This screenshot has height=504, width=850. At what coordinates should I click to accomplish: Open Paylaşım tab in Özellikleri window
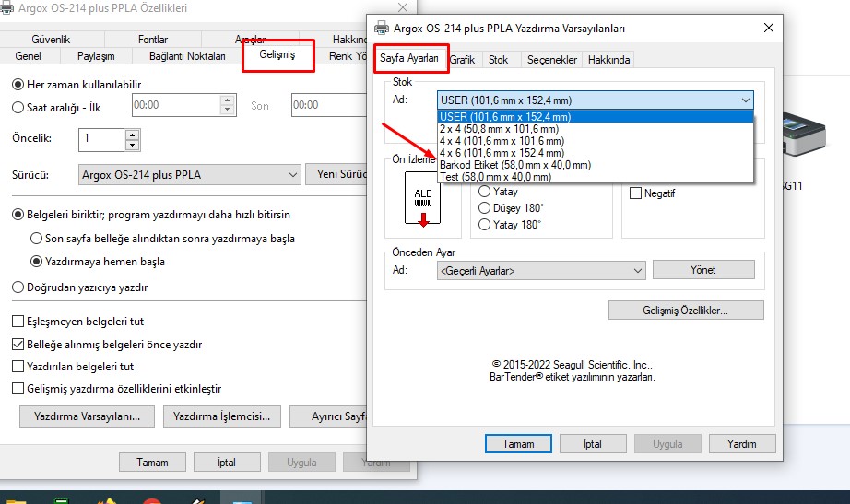(96, 56)
